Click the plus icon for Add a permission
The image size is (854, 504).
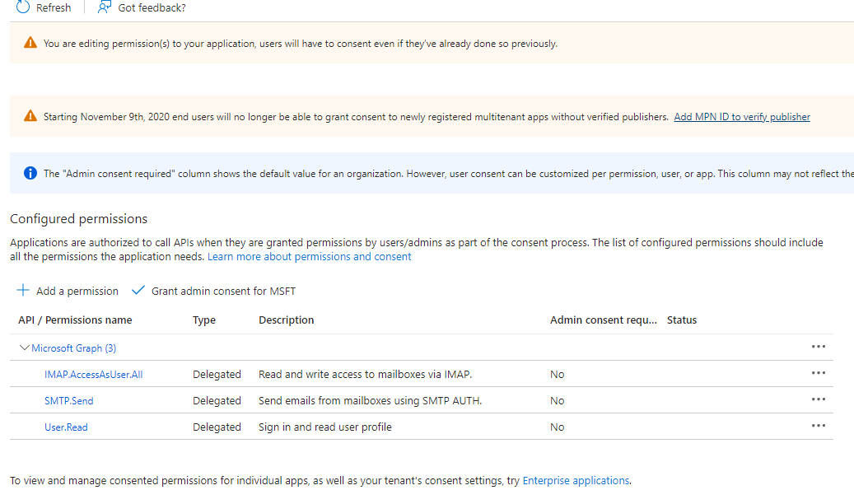coord(23,290)
